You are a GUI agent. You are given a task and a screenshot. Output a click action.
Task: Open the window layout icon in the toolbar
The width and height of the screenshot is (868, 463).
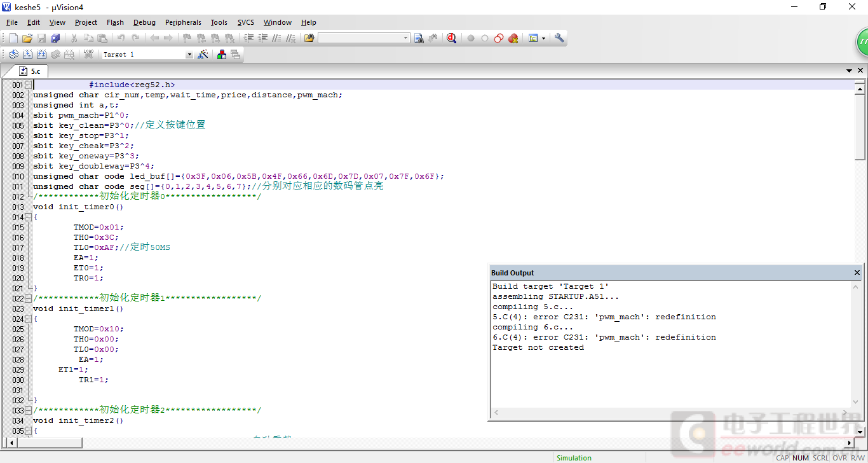click(x=533, y=38)
